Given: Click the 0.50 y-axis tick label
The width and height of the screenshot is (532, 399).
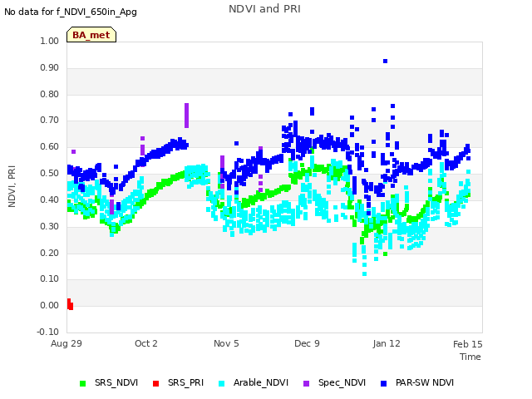Looking at the screenshot, I should pyautogui.click(x=50, y=173).
